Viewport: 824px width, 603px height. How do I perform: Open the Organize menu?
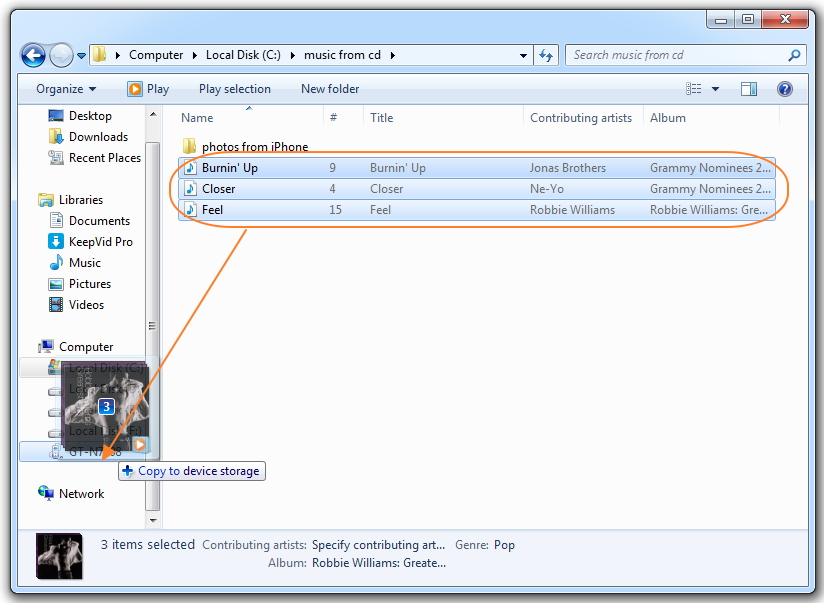point(66,89)
